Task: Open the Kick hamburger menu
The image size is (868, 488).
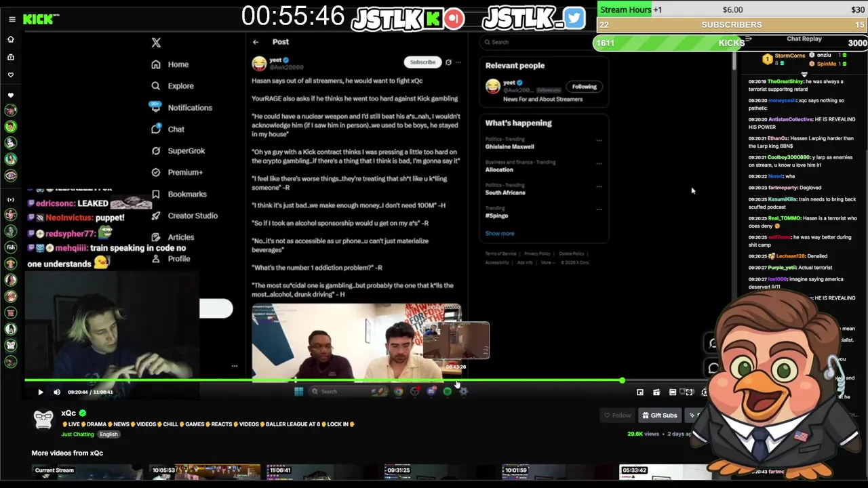Action: pyautogui.click(x=12, y=19)
